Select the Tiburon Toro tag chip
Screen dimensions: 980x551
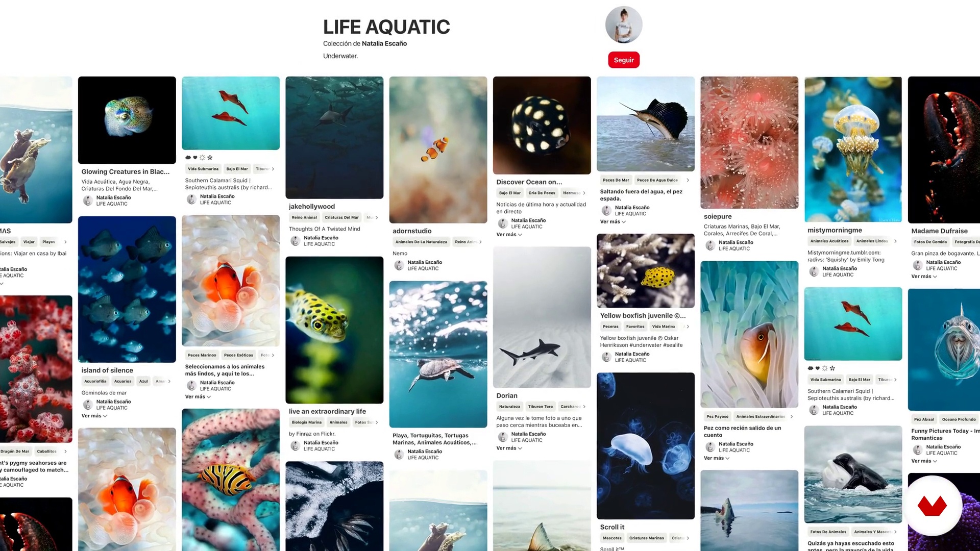point(540,407)
